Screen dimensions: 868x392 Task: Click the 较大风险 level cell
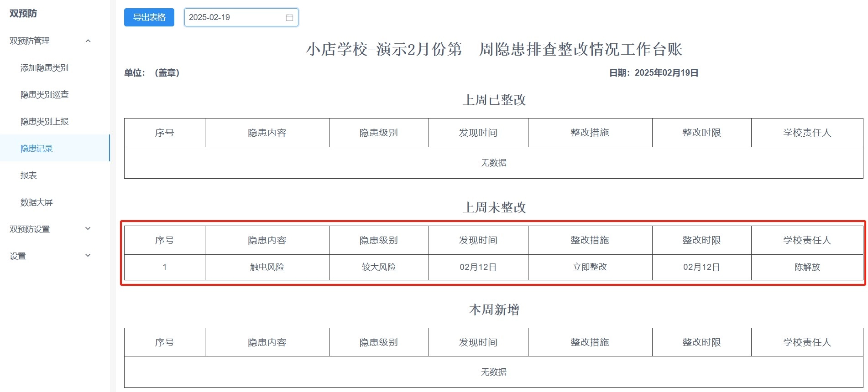tap(379, 267)
